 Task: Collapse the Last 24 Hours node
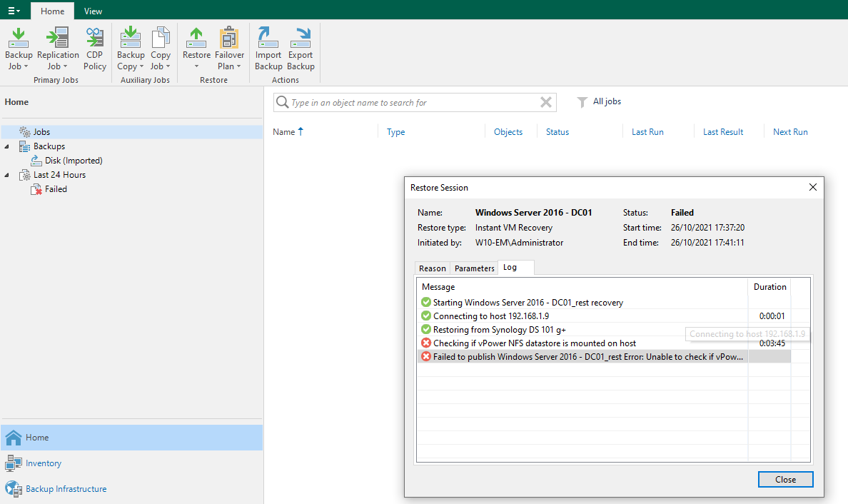tap(7, 175)
